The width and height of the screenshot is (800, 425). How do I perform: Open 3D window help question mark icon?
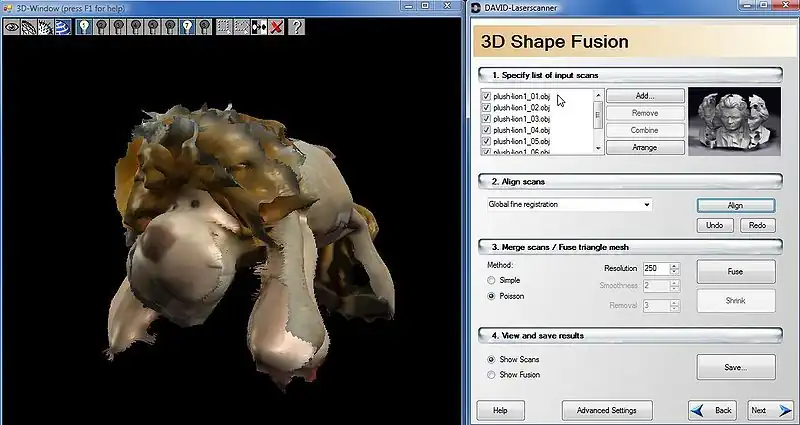pyautogui.click(x=296, y=27)
